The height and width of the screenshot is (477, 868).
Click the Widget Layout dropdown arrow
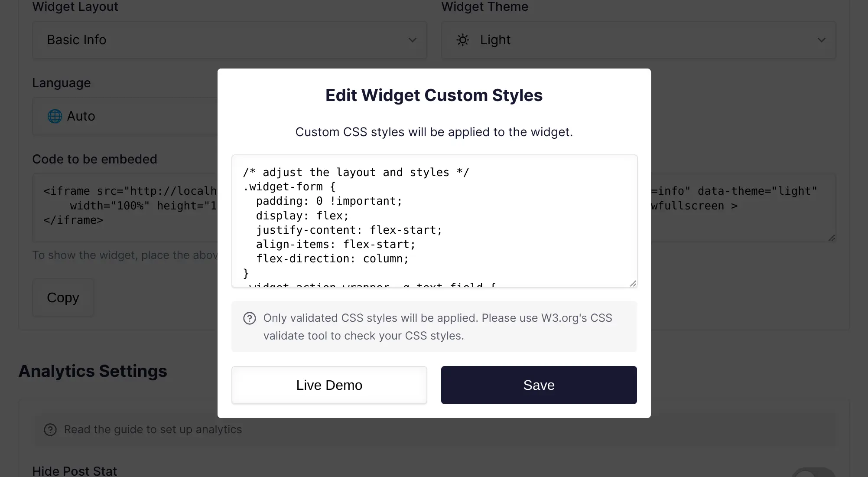point(412,39)
